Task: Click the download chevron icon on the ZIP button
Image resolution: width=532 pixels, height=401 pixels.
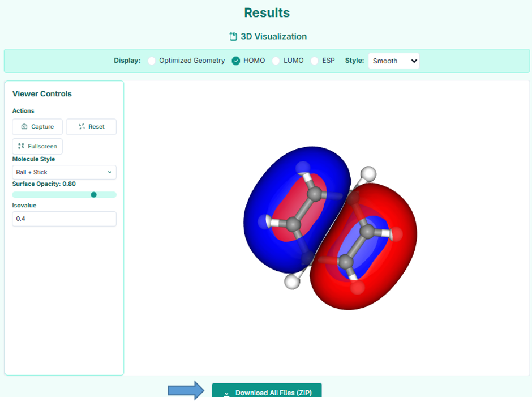Action: coord(226,393)
